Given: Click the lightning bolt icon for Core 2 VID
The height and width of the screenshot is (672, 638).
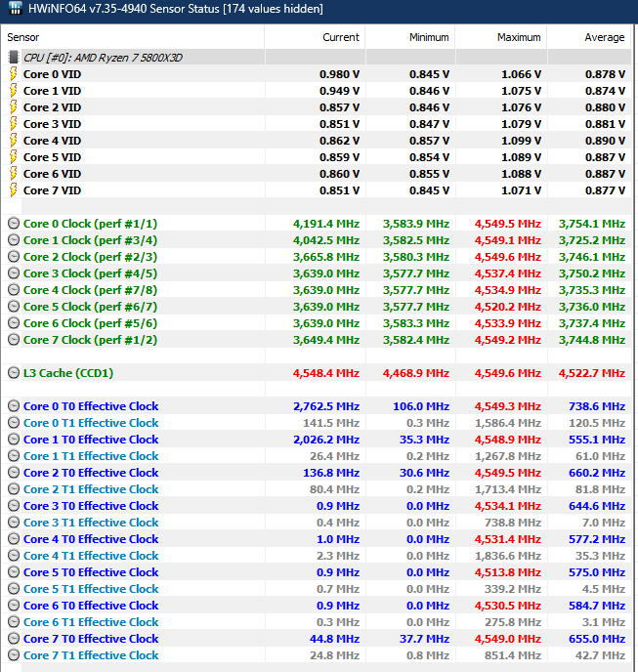Looking at the screenshot, I should tap(14, 107).
